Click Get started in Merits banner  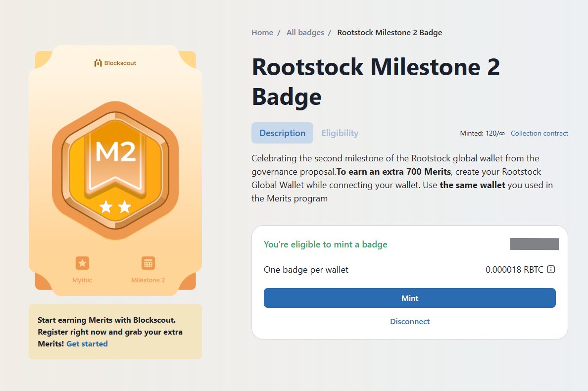(x=87, y=344)
